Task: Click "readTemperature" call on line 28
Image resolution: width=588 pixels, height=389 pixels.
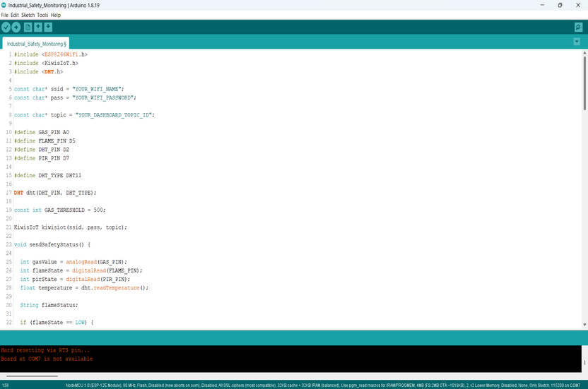Action: pos(117,287)
